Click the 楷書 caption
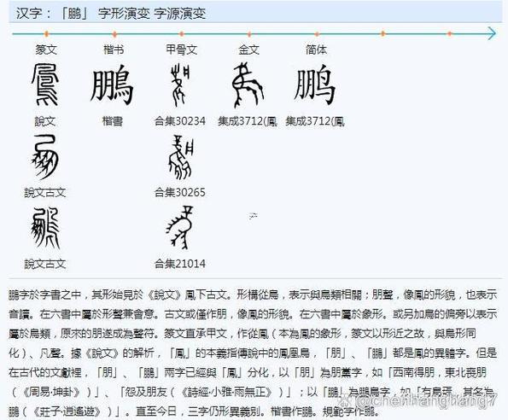Image resolution: width=508 pixels, height=420 pixels. 113,121
